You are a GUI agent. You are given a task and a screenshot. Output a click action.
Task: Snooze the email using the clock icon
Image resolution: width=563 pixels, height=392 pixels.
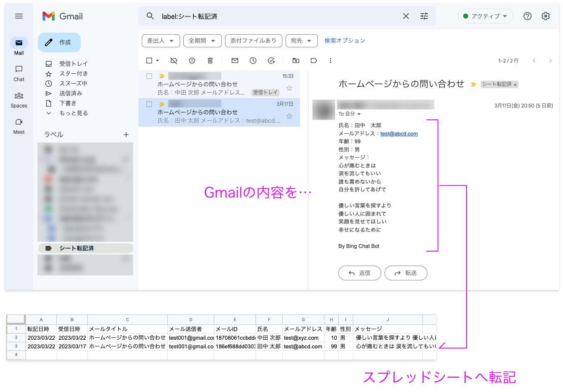(x=253, y=61)
